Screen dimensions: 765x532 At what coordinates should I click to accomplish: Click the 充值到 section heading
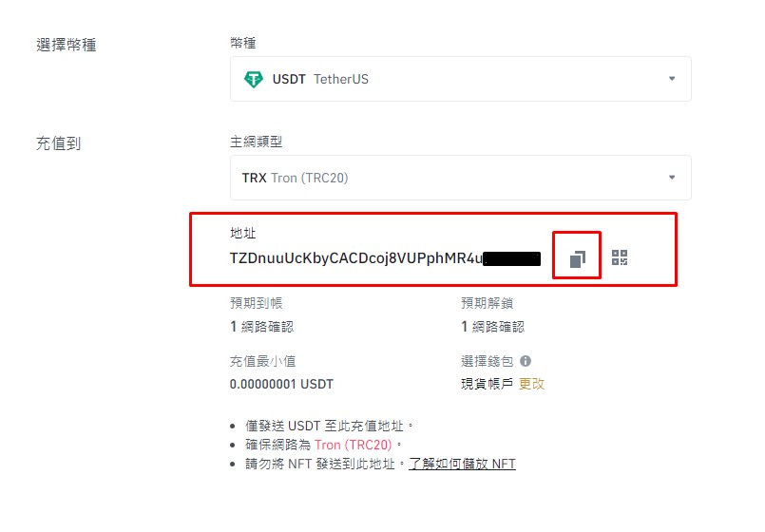pyautogui.click(x=59, y=143)
